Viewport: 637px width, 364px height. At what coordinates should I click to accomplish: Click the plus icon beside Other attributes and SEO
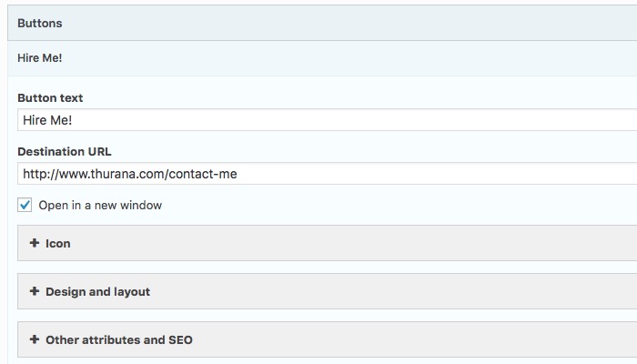[35, 339]
